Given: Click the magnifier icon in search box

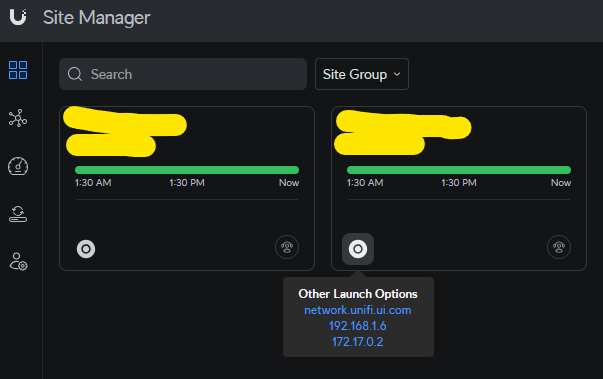Looking at the screenshot, I should point(75,74).
